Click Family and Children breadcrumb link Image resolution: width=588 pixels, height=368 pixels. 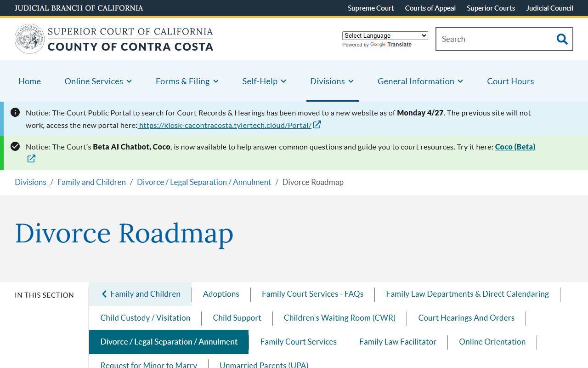(x=91, y=182)
